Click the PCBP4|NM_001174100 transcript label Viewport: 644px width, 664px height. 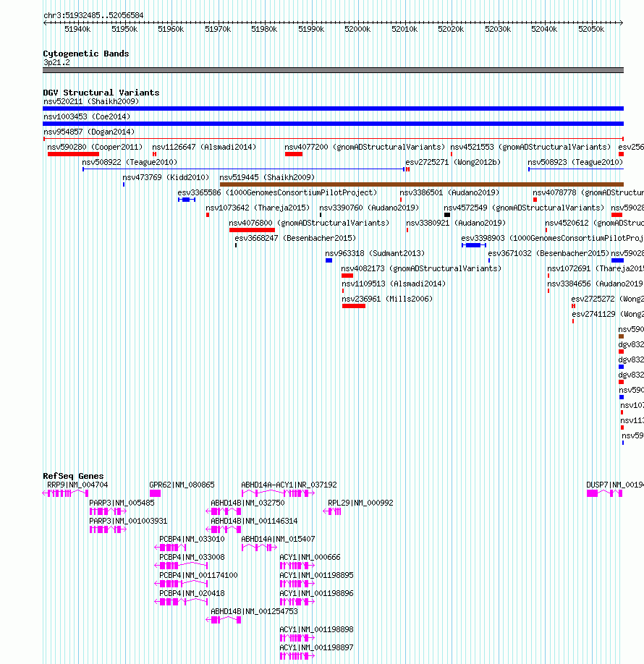(x=198, y=576)
